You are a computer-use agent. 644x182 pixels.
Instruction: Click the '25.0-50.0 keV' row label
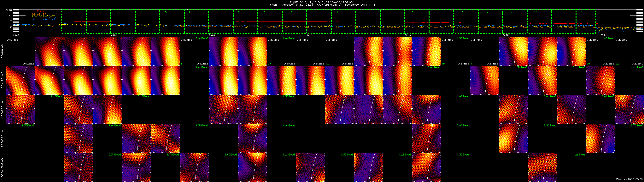[3, 138]
